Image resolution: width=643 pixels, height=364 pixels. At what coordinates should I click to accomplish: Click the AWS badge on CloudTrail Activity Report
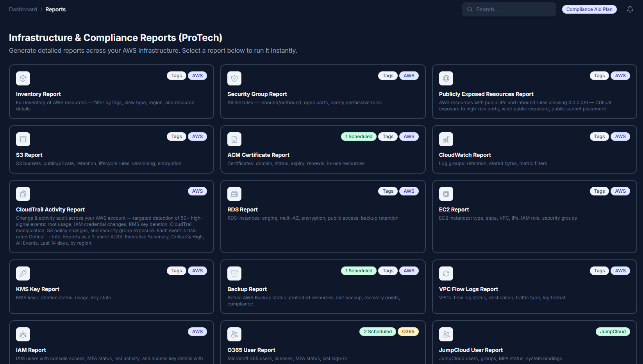coord(197,191)
